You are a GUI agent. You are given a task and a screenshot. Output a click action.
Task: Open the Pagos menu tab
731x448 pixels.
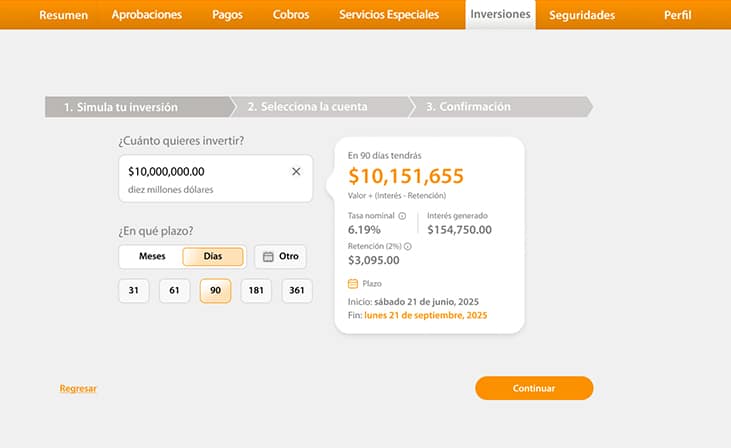[x=227, y=15]
